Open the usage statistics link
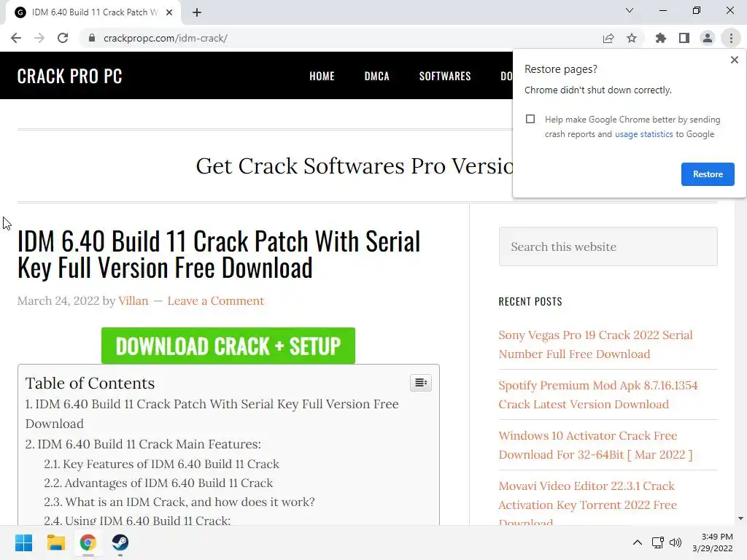 pos(643,134)
